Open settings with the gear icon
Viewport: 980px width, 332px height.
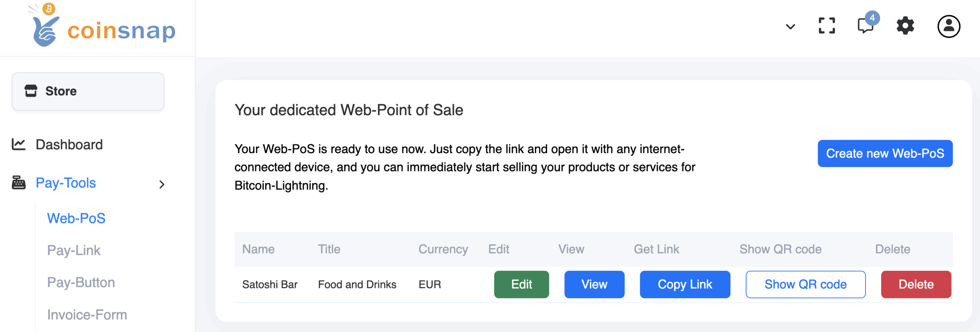905,26
